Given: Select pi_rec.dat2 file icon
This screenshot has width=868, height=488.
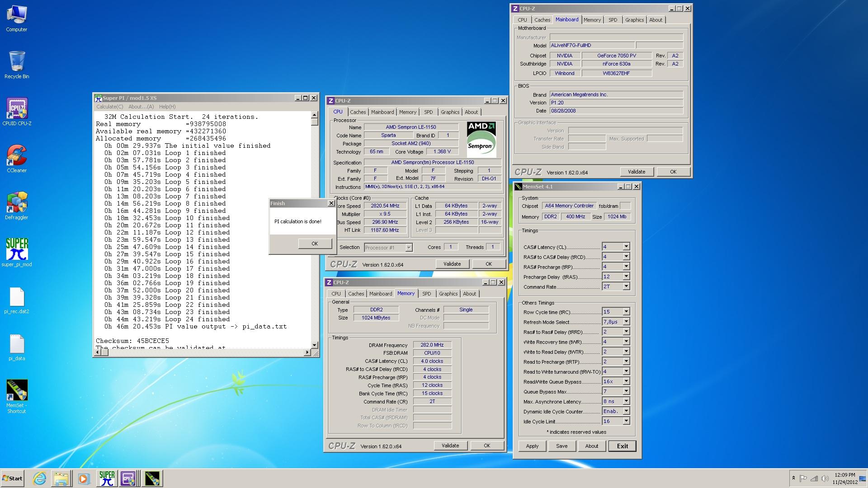Looking at the screenshot, I should coord(17,300).
